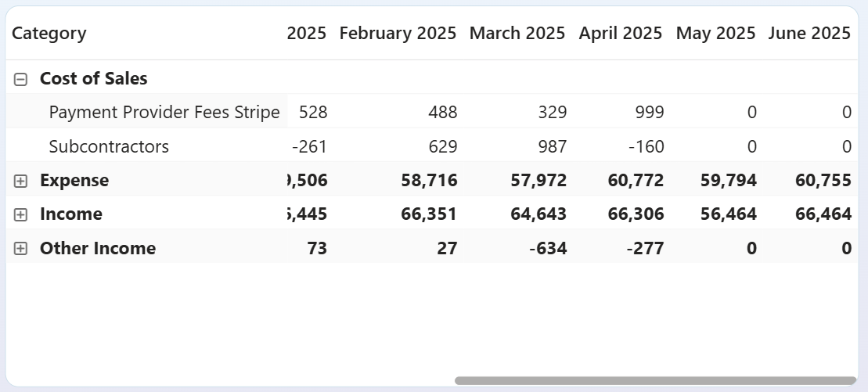Select the March 2025 column header
The width and height of the screenshot is (868, 392).
click(517, 34)
